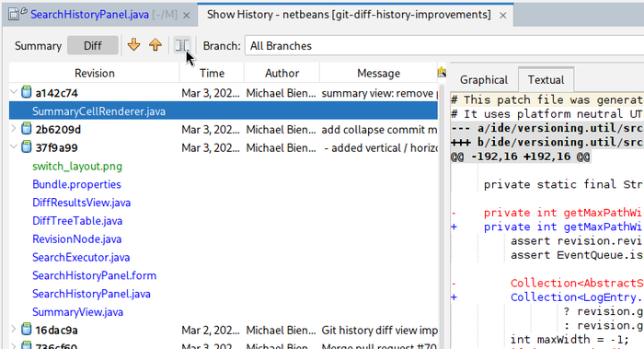Click the column chooser icon beside Message
Screen dimensions: 644x349
[442, 73]
